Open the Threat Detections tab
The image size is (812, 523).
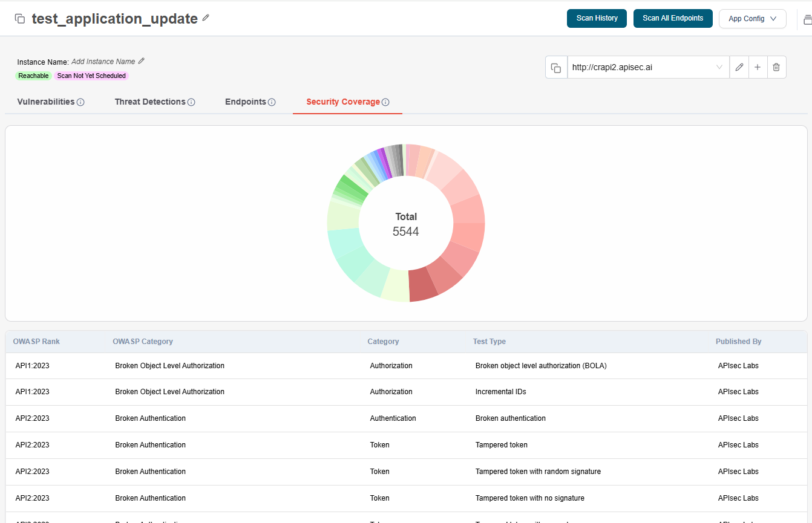(x=150, y=102)
